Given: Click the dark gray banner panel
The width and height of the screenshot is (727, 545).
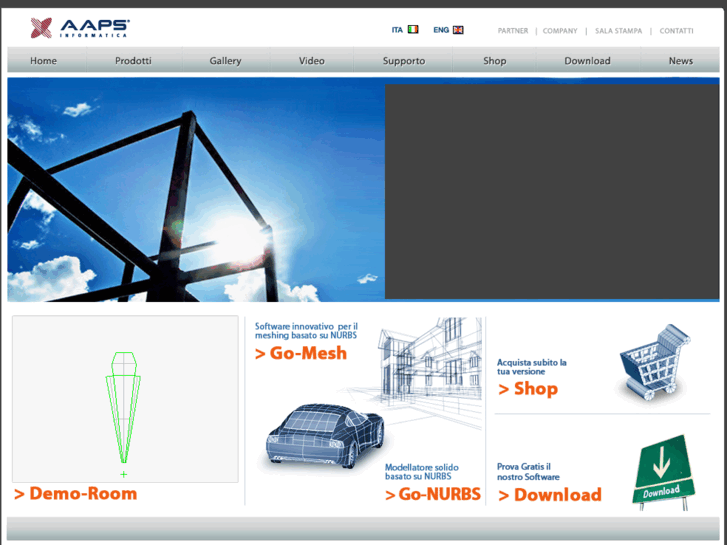Looking at the screenshot, I should point(552,192).
